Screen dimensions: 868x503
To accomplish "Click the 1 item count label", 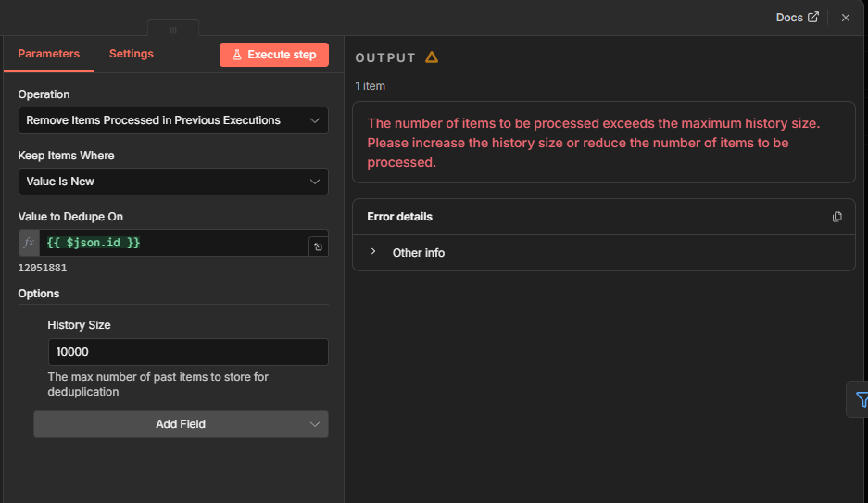I will click(x=371, y=86).
